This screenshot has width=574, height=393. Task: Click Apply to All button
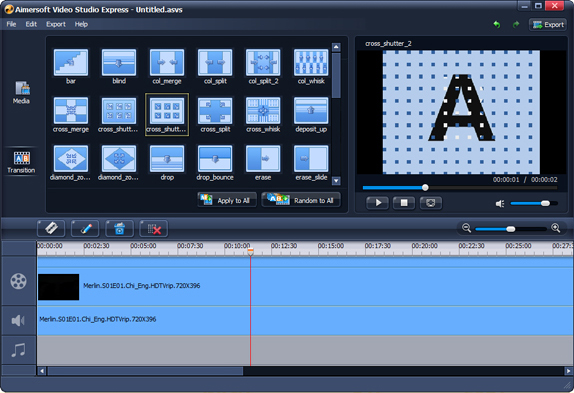coord(227,200)
